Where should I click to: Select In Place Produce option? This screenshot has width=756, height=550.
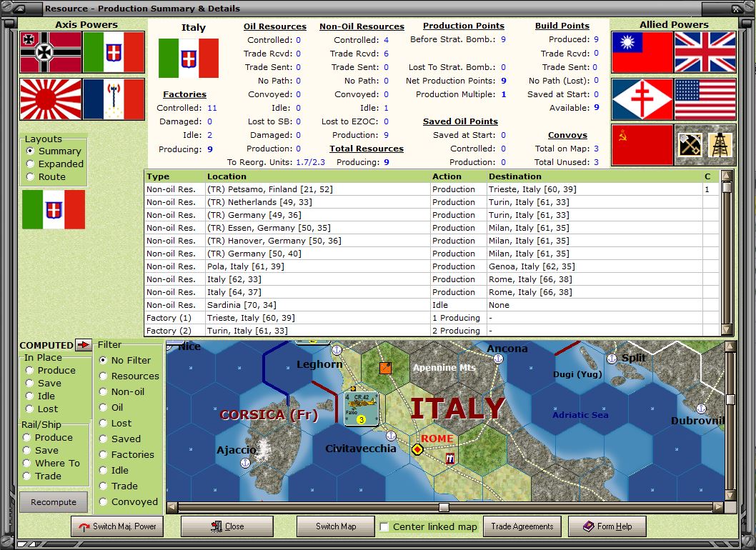pos(51,370)
